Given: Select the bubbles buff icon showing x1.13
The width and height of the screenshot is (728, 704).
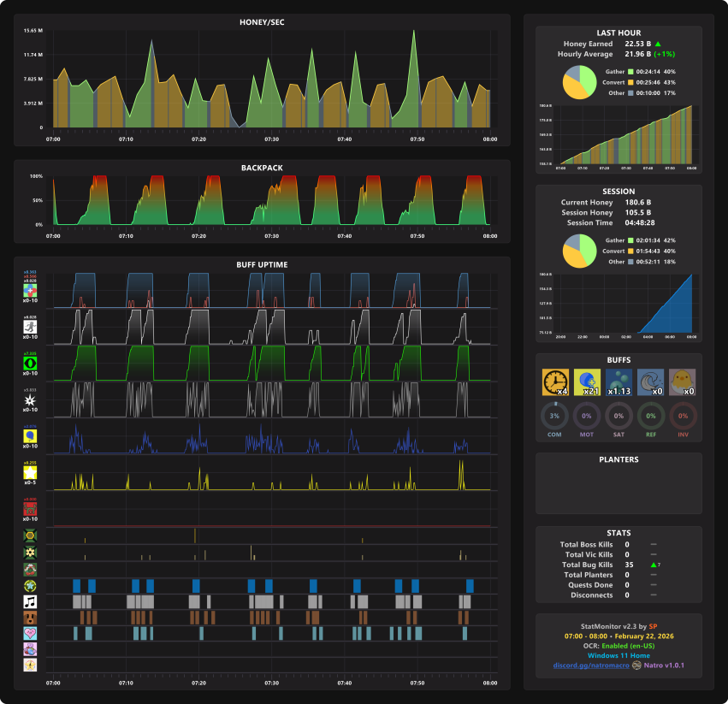Looking at the screenshot, I should (x=619, y=382).
